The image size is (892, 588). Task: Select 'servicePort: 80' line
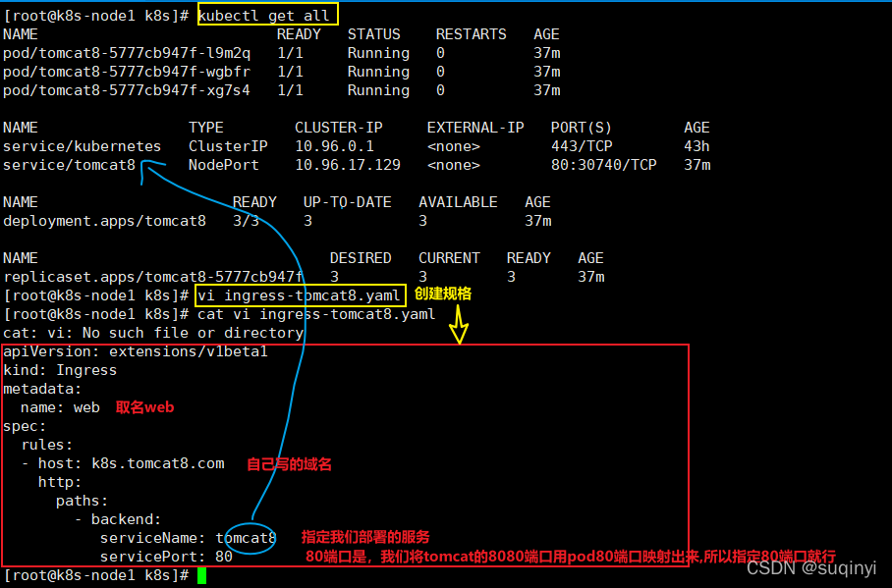point(166,557)
